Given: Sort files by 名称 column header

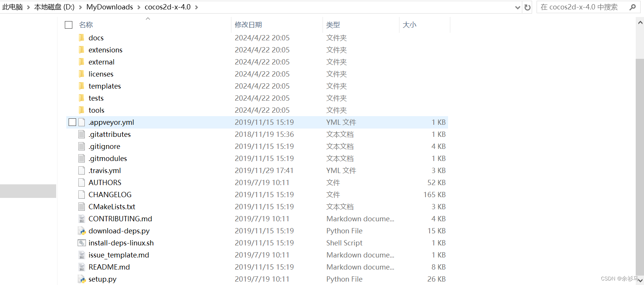Looking at the screenshot, I should pos(86,25).
